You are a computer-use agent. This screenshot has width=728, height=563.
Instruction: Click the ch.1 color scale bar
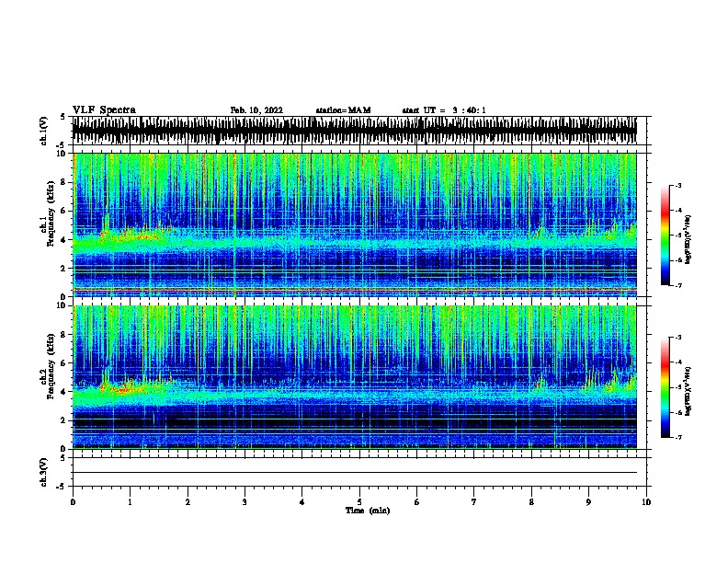pos(665,236)
